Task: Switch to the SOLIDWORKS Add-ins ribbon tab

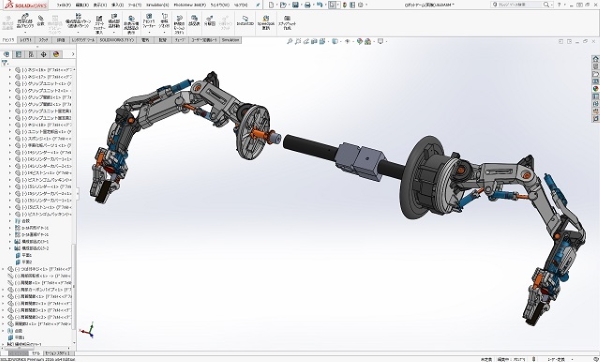Action: [117, 40]
